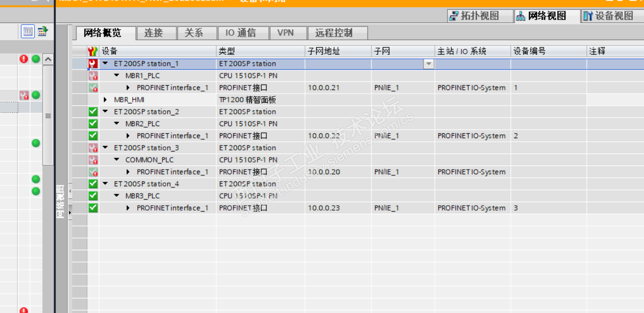Collapse the MBR3_PLC tree node

pyautogui.click(x=117, y=196)
